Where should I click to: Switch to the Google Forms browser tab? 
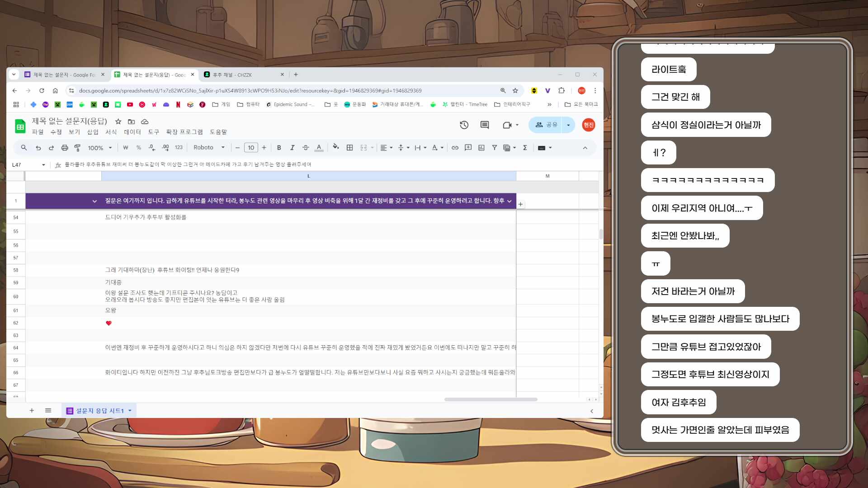[x=65, y=75]
